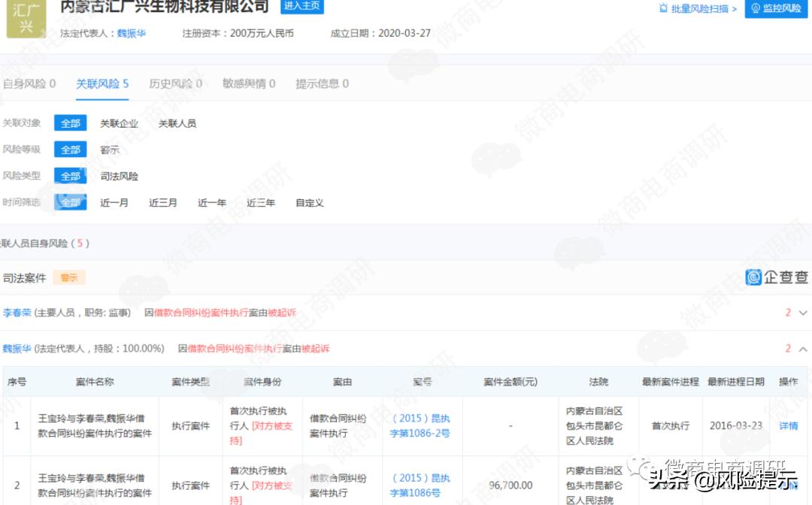812x505 pixels.
Task: Click supervisor 李春荣 name link
Action: 17,312
